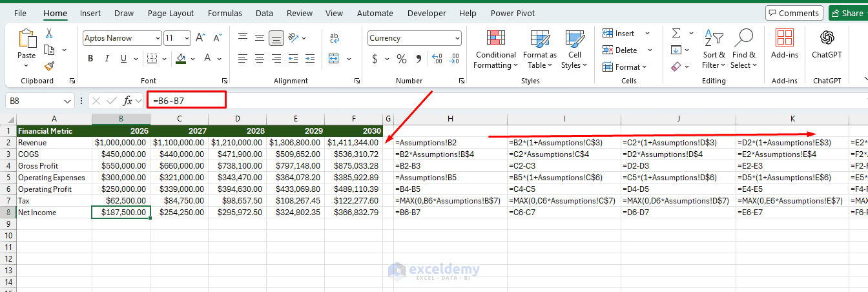Image resolution: width=868 pixels, height=292 pixels.
Task: Open the Insert tab
Action: 90,13
